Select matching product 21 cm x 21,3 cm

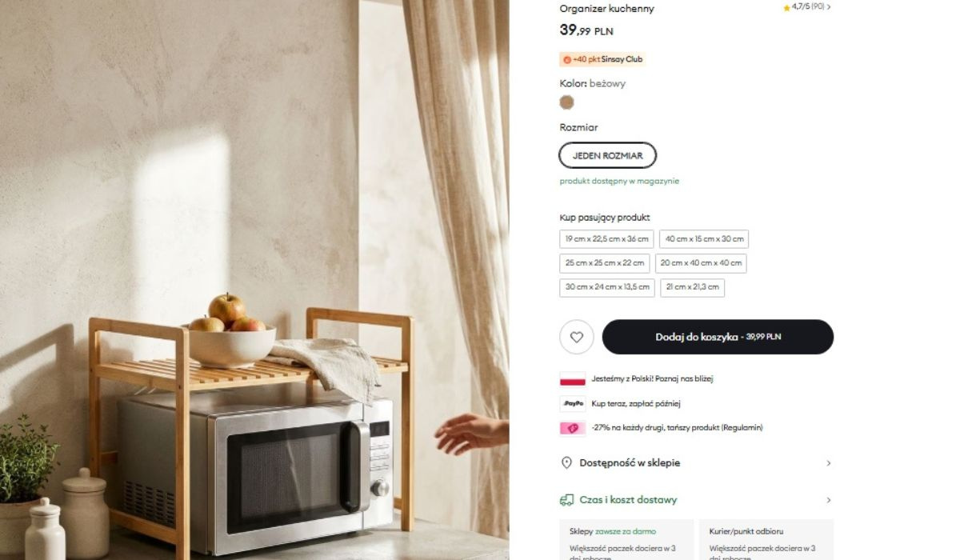point(692,287)
